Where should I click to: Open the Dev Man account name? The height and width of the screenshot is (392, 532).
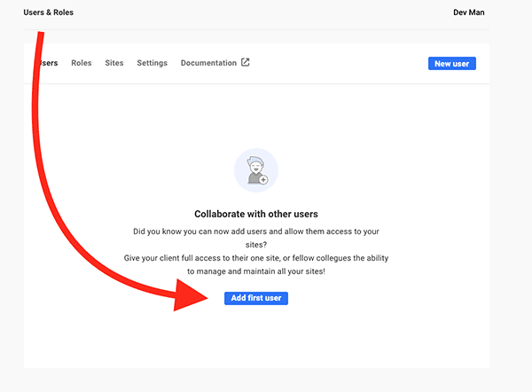[x=469, y=12]
